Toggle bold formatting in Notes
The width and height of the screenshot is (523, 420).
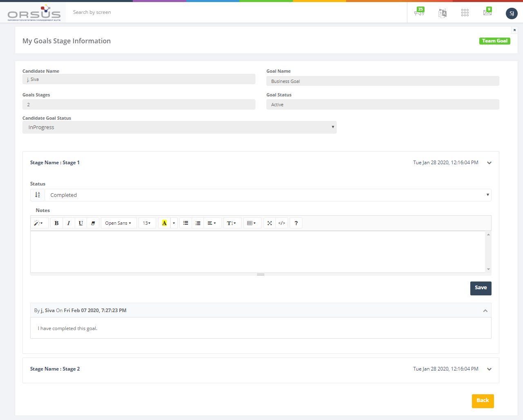point(56,223)
